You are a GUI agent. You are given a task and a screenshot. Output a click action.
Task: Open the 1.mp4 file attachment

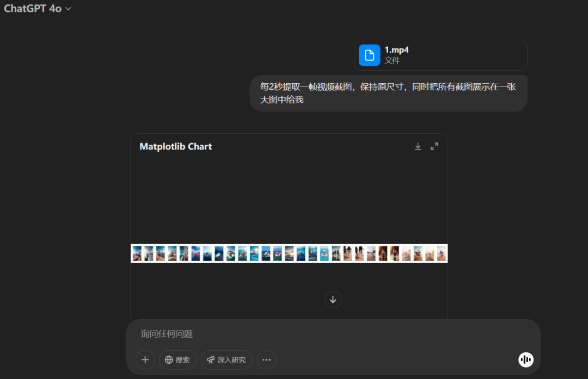tap(440, 55)
